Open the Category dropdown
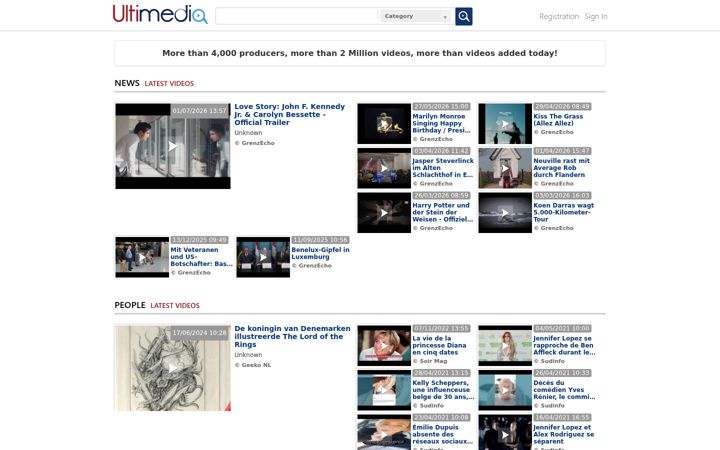 point(415,17)
